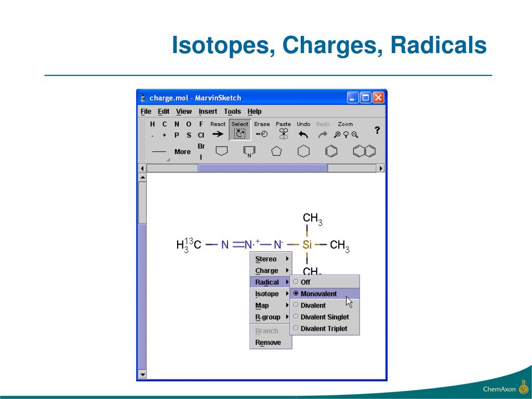Click the decrease charge minus button
532x399 pixels.
pos(152,135)
